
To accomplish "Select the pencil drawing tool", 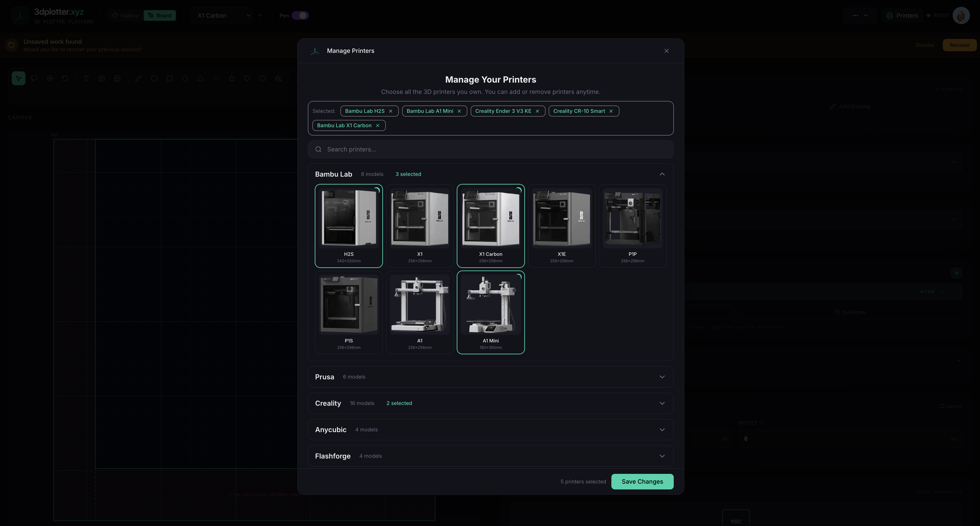I will click(138, 78).
